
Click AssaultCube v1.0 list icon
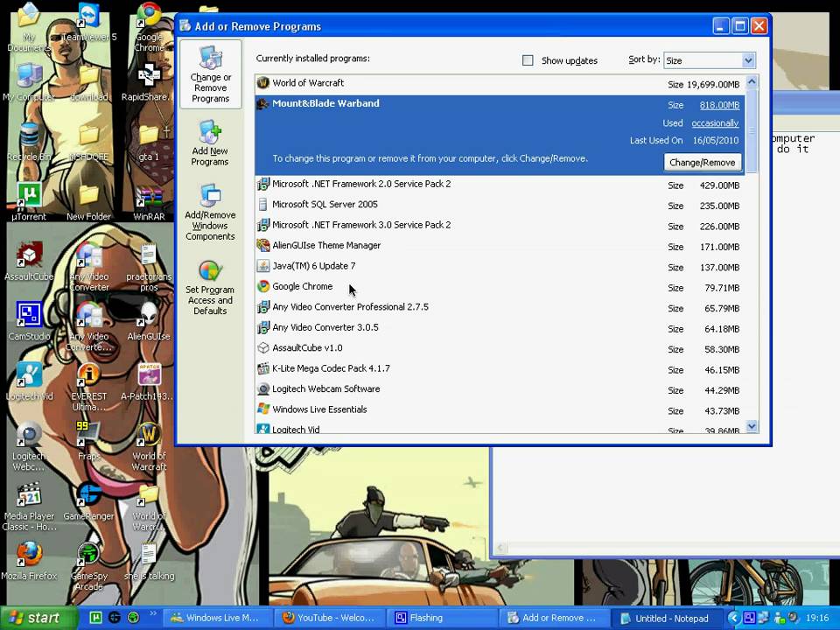(x=263, y=348)
